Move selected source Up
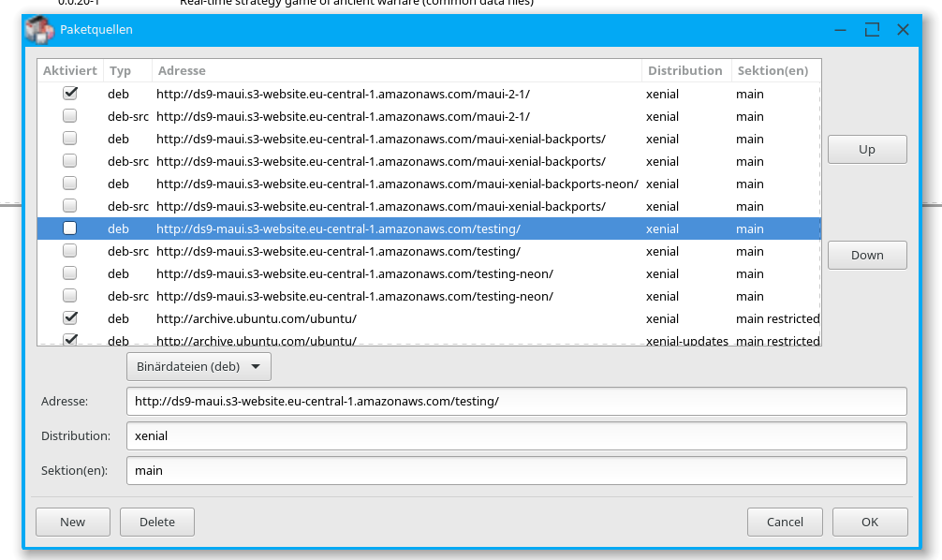Image resolution: width=942 pixels, height=560 pixels. pyautogui.click(x=867, y=150)
